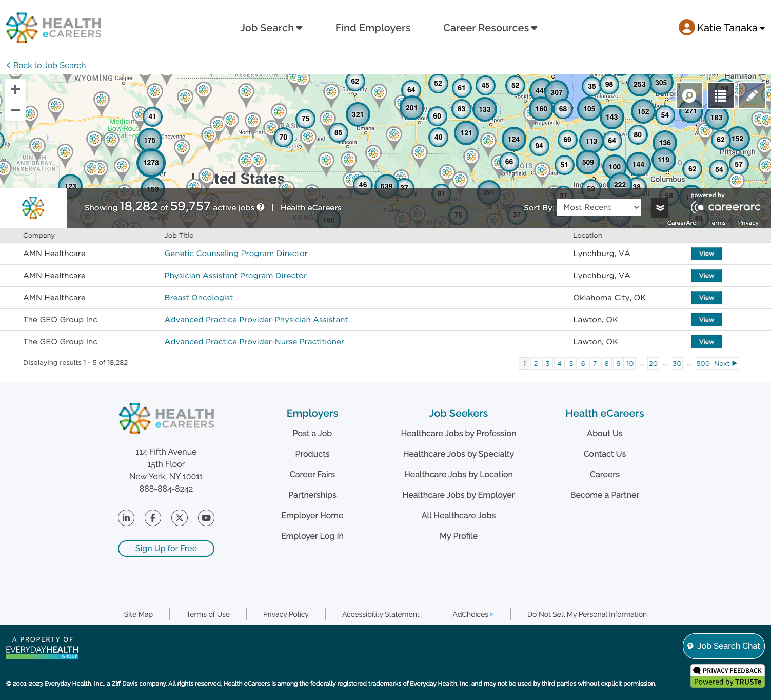
Task: View the Breast Oncologist job
Action: [x=706, y=298]
